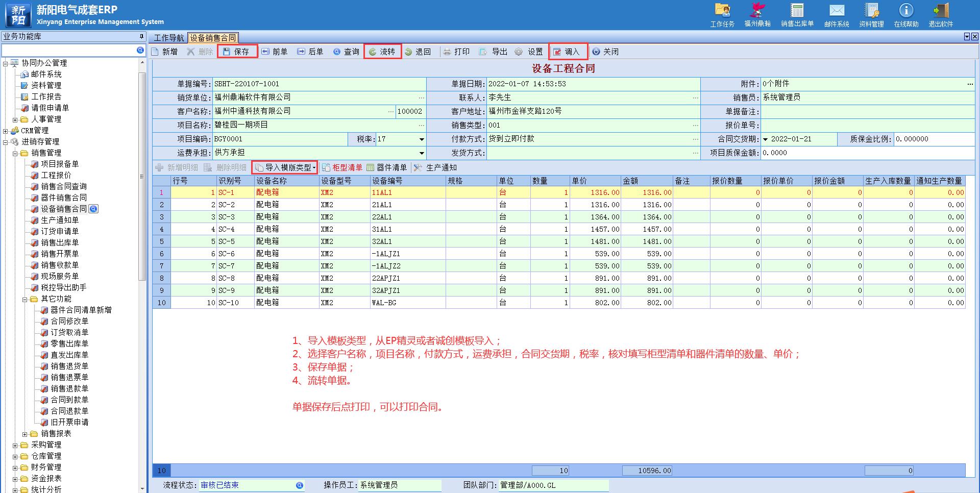Open the 合同交货期 date dropdown

pyautogui.click(x=765, y=139)
